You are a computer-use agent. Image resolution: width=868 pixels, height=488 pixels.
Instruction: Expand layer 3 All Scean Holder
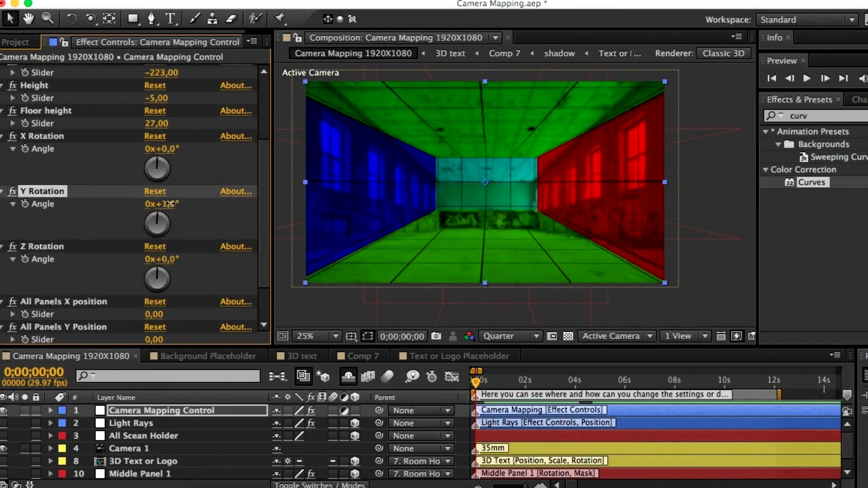click(x=50, y=436)
